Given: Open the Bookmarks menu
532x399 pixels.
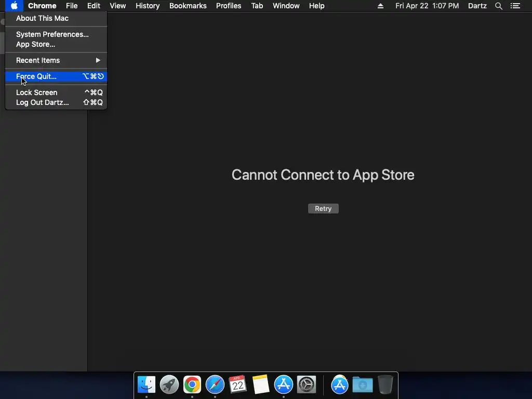Looking at the screenshot, I should pos(188,6).
